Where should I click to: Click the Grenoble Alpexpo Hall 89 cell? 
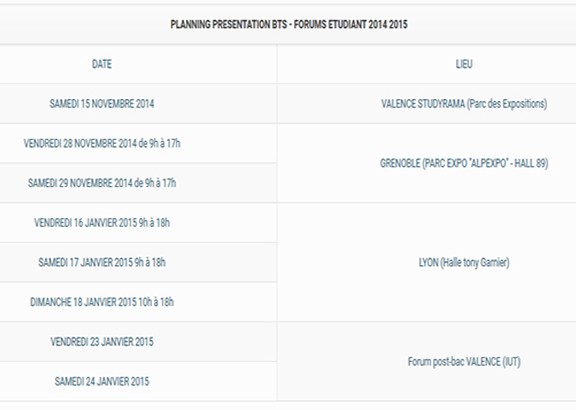[x=464, y=163]
